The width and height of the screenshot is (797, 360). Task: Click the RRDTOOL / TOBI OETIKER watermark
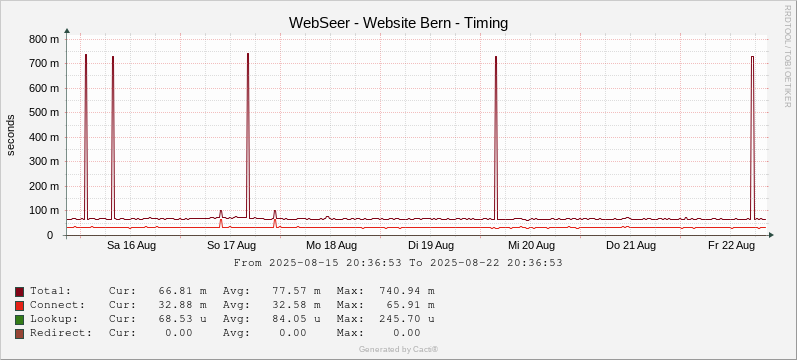point(788,55)
